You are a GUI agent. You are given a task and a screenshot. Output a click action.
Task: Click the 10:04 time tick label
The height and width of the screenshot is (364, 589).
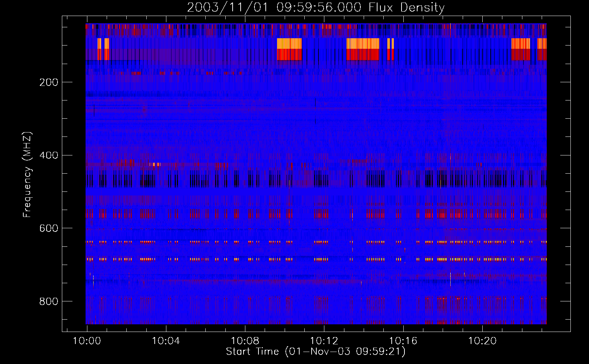click(x=166, y=341)
